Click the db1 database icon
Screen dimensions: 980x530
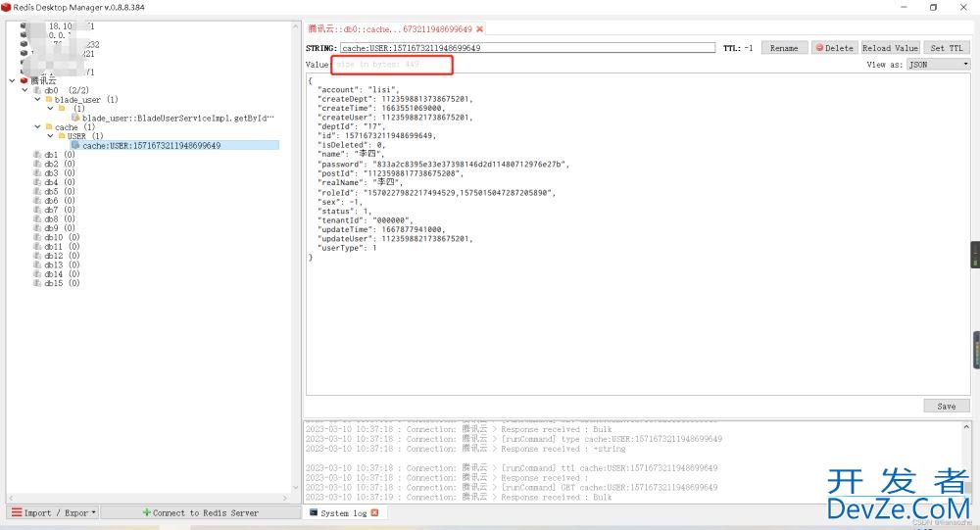[37, 155]
